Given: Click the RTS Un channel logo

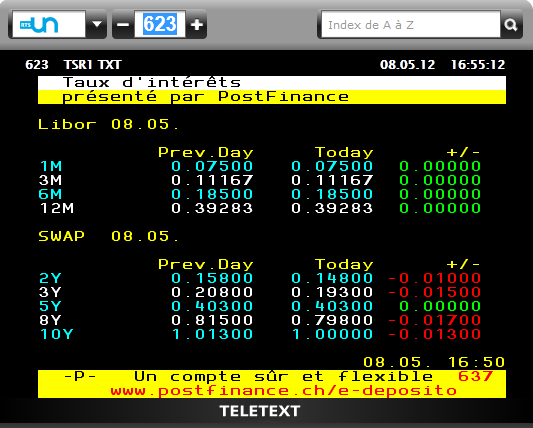Looking at the screenshot, I should [39, 24].
